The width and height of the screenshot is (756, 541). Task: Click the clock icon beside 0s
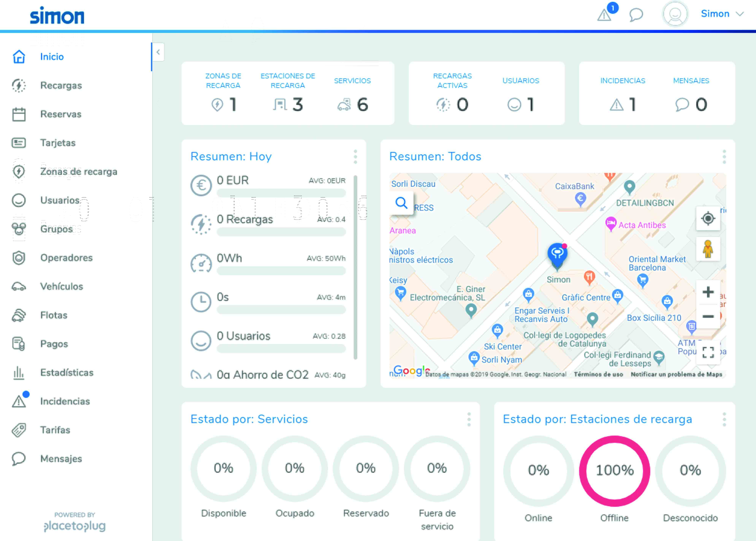(x=201, y=302)
